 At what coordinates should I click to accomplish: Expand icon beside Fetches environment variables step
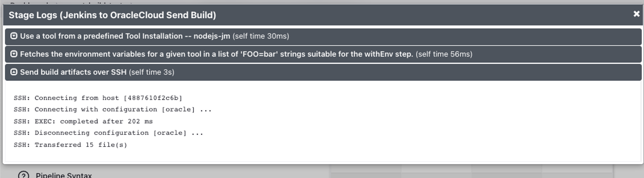click(x=14, y=54)
